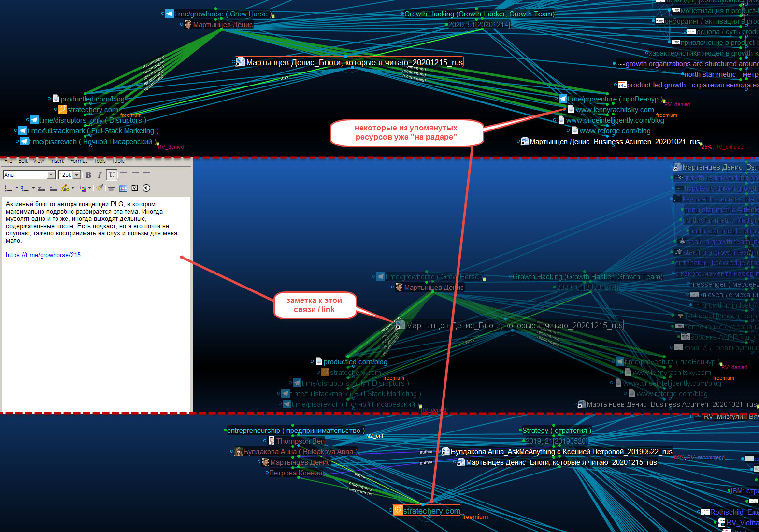Open the 12pt font size dropdown
Viewport: 759px width, 532px height.
point(76,175)
